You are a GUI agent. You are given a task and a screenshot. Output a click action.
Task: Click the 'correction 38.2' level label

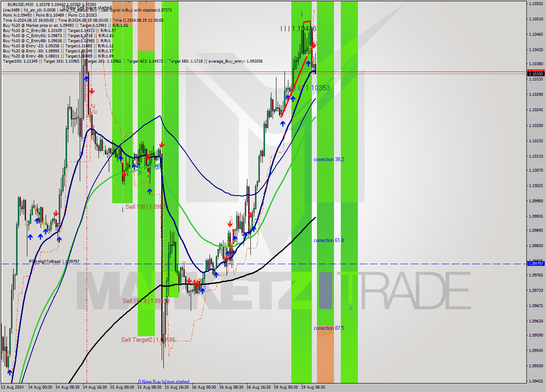tap(329, 159)
